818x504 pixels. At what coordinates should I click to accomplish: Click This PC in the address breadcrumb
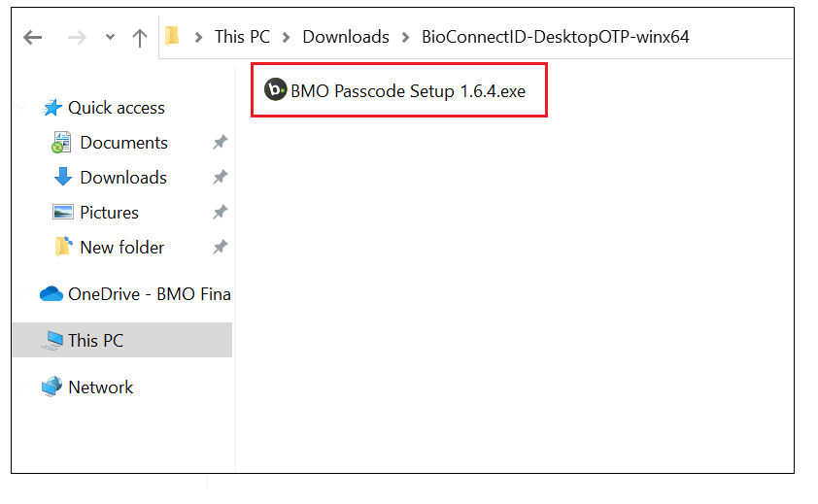coord(243,37)
